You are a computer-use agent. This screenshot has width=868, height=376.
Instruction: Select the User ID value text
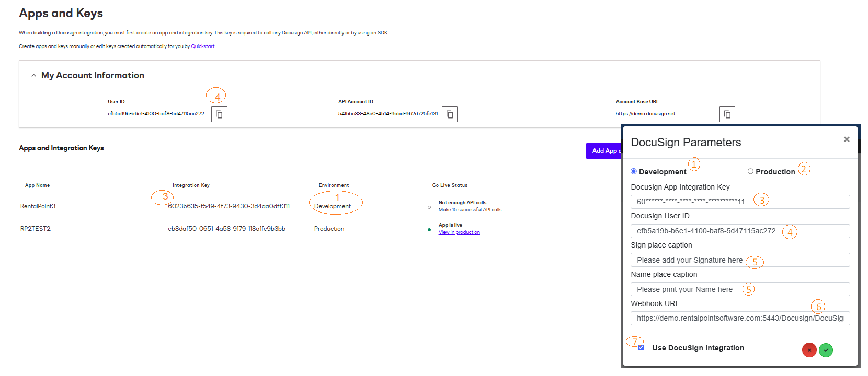pos(156,114)
